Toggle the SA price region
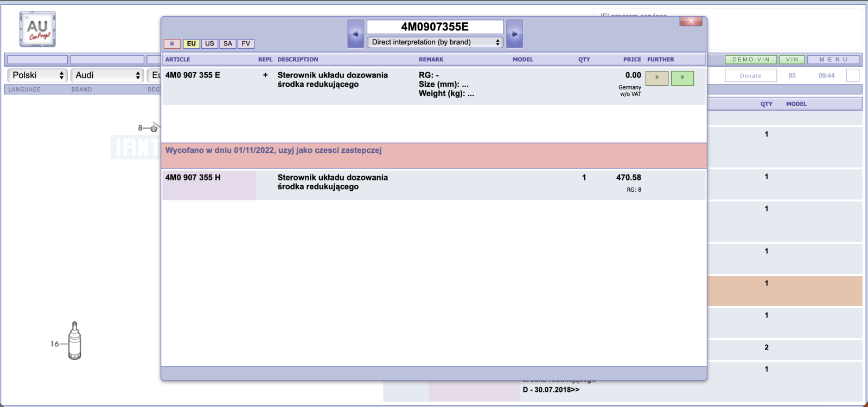The height and width of the screenshot is (407, 868). (228, 44)
